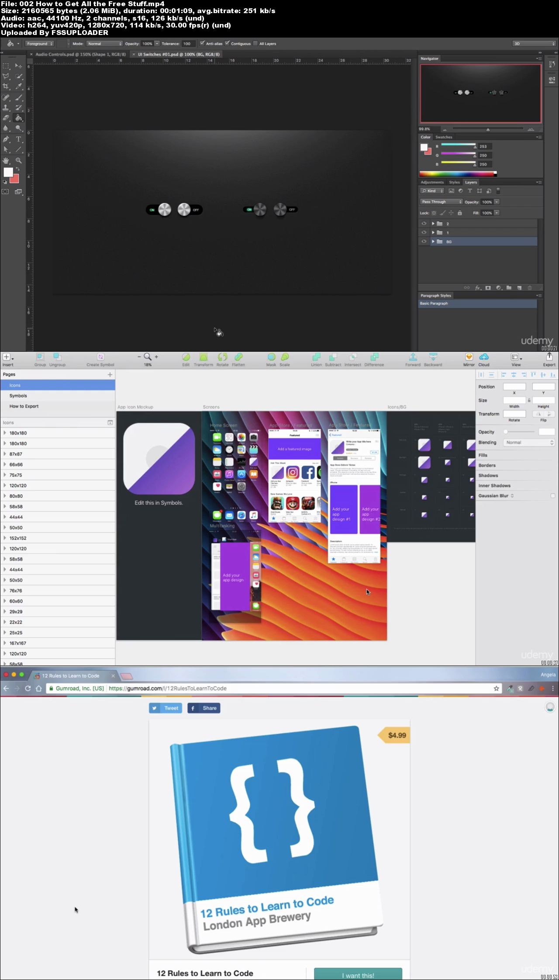Expand layer group 2 arrow

[x=433, y=223]
